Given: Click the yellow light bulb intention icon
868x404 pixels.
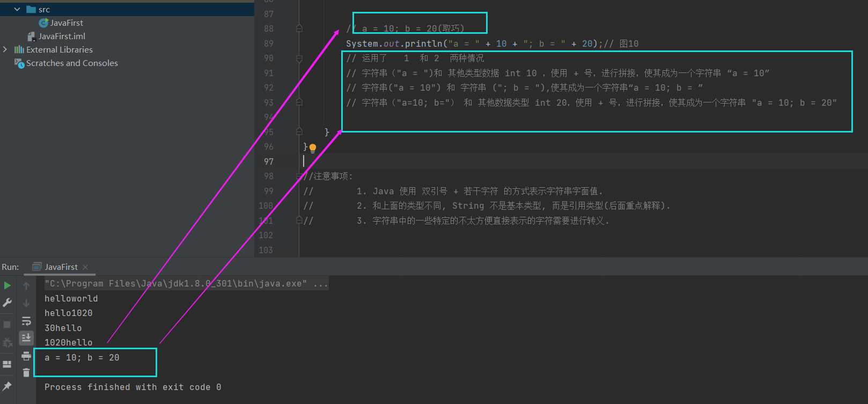Looking at the screenshot, I should pyautogui.click(x=313, y=148).
